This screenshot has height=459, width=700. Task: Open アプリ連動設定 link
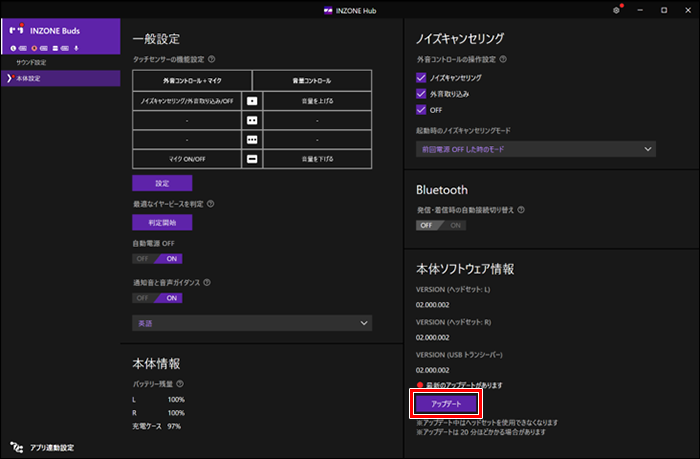pyautogui.click(x=52, y=447)
